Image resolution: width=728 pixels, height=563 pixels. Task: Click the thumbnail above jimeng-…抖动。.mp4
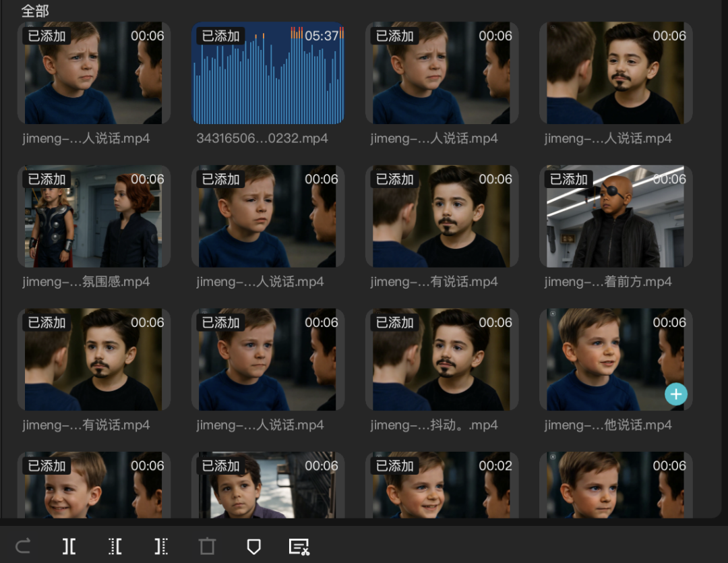442,359
